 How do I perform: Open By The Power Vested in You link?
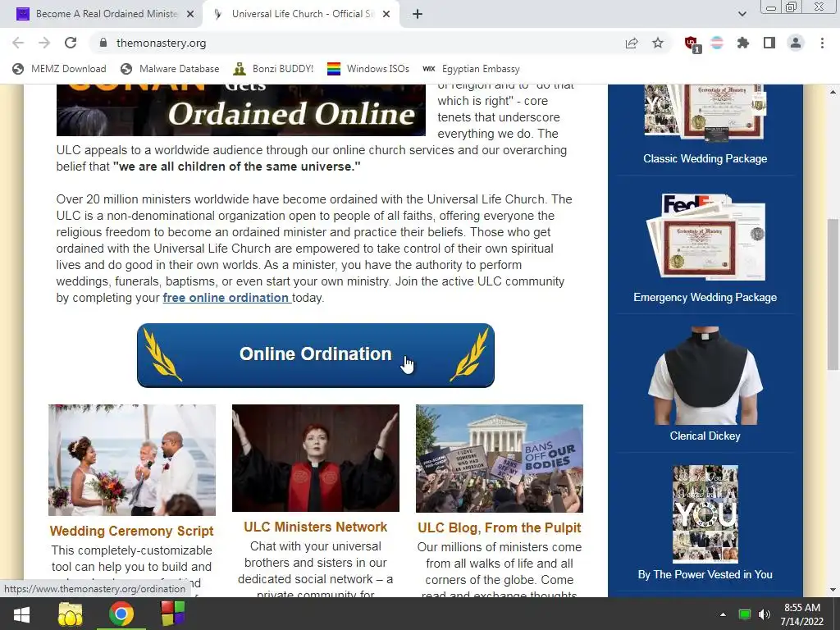click(705, 574)
